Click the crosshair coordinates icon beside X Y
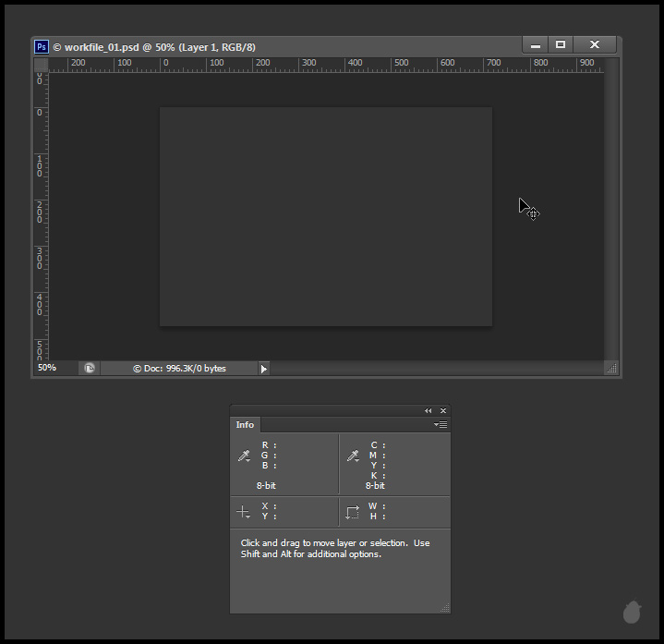 (244, 512)
